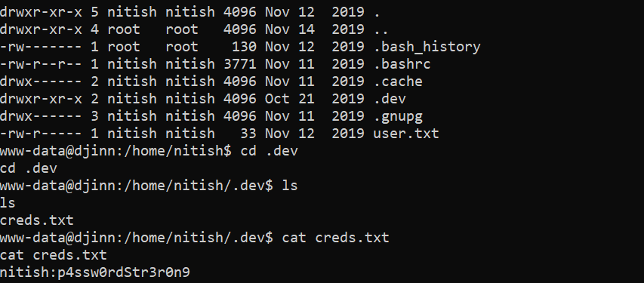Click the .bash_history filename
Screen dimensions: 644x283
427,47
